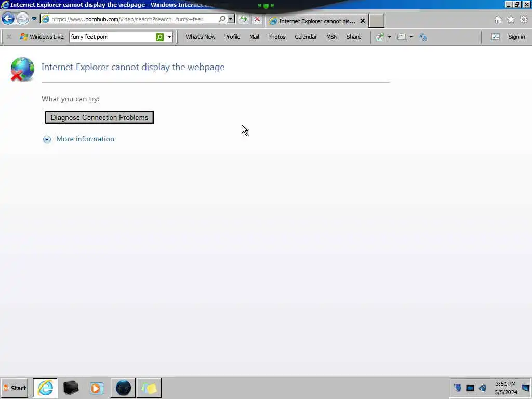Open the recent pages dropdown arrow
Image resolution: width=532 pixels, height=399 pixels.
pyautogui.click(x=34, y=19)
